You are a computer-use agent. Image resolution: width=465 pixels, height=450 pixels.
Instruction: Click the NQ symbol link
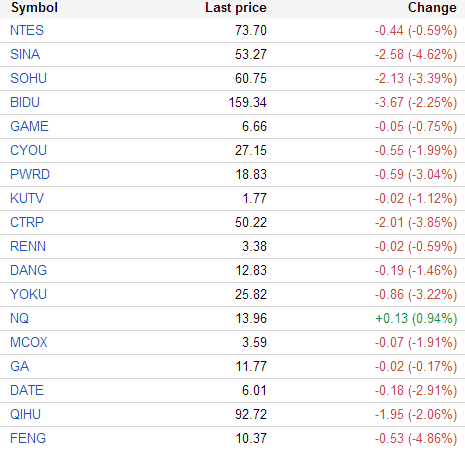tap(19, 318)
